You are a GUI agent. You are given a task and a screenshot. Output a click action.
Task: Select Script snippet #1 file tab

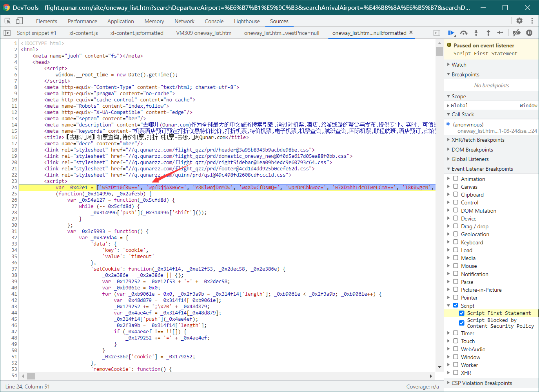(x=36, y=33)
